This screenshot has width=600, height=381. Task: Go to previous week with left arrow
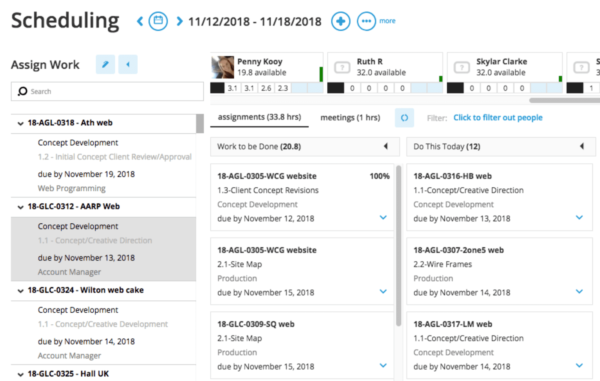pyautogui.click(x=140, y=21)
